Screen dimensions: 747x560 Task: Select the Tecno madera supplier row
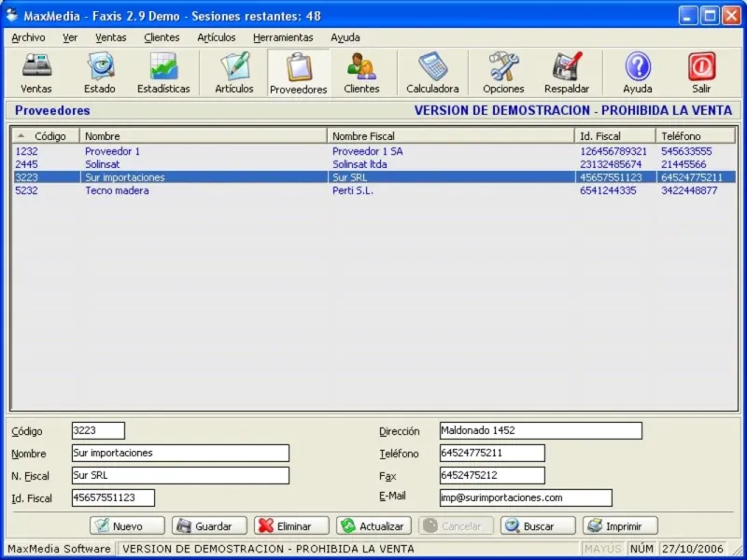(x=117, y=190)
